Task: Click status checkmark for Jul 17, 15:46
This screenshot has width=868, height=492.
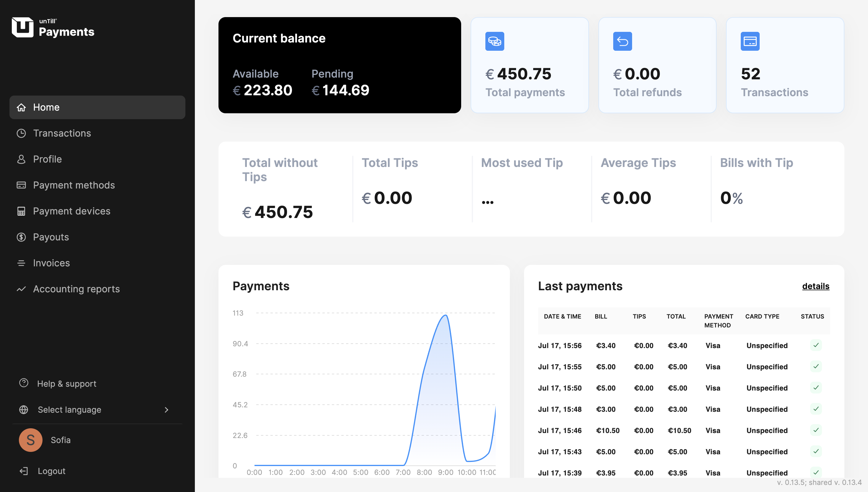Action: click(x=815, y=430)
